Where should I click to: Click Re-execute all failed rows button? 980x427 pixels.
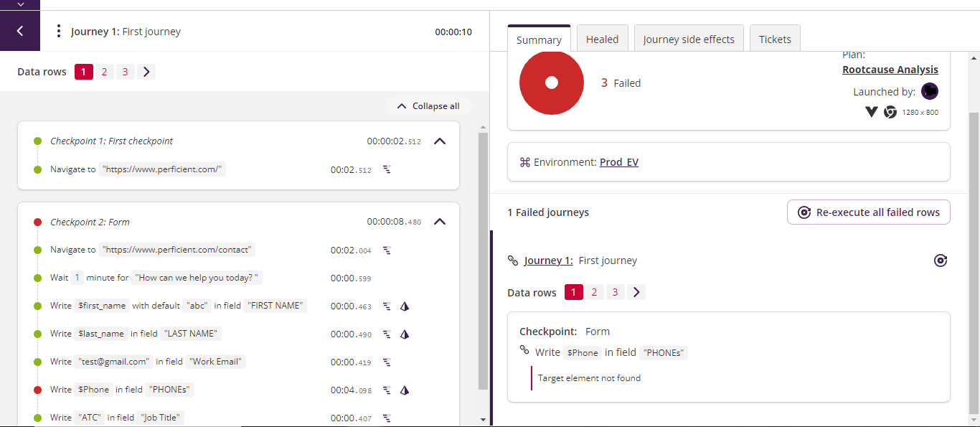coord(869,212)
